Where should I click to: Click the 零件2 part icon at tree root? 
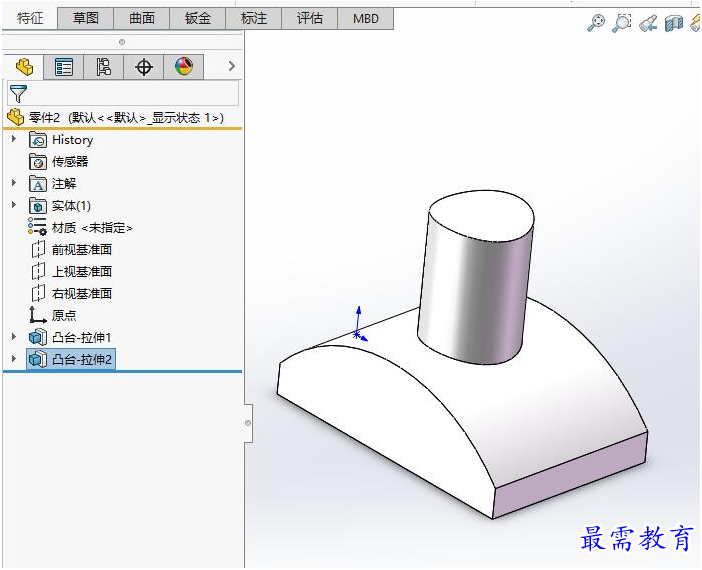(x=16, y=117)
